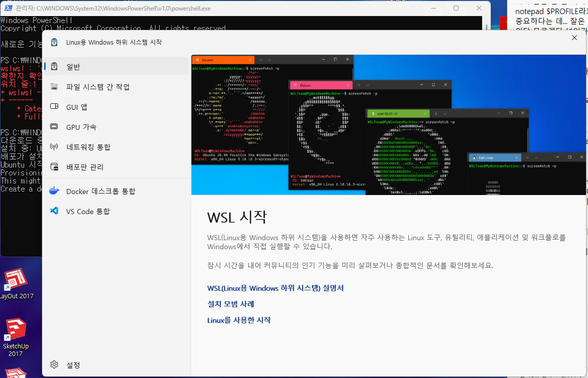
Task: Click the 배포판 관리 icon
Action: [x=54, y=167]
